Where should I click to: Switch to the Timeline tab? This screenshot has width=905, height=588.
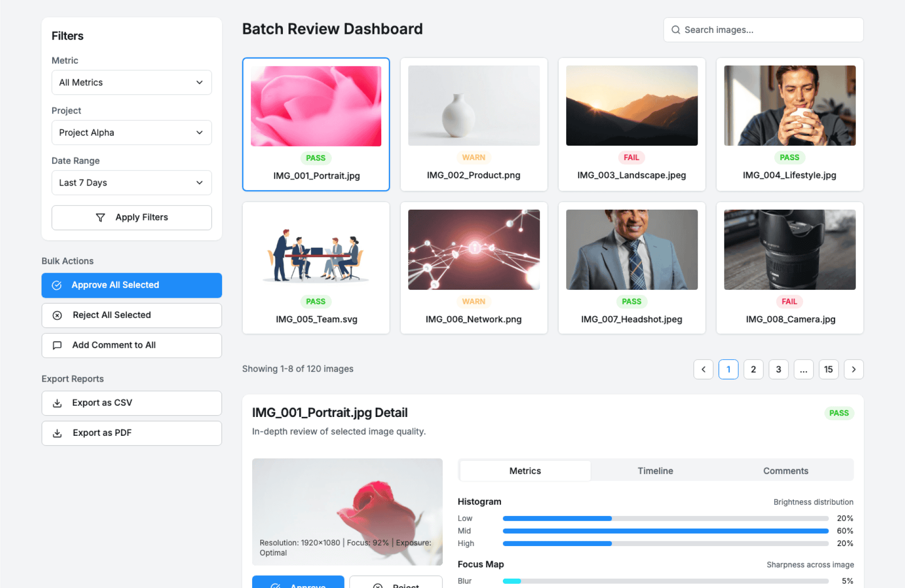click(655, 471)
